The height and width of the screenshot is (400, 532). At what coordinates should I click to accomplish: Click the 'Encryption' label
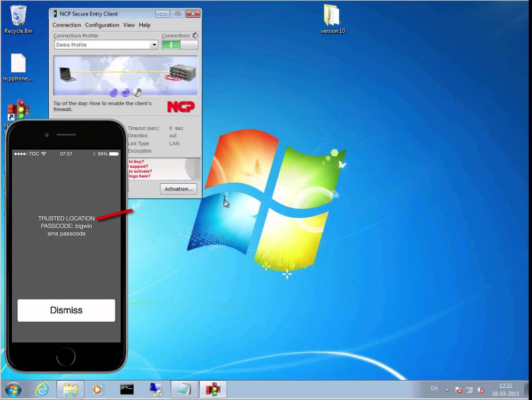pyautogui.click(x=140, y=151)
